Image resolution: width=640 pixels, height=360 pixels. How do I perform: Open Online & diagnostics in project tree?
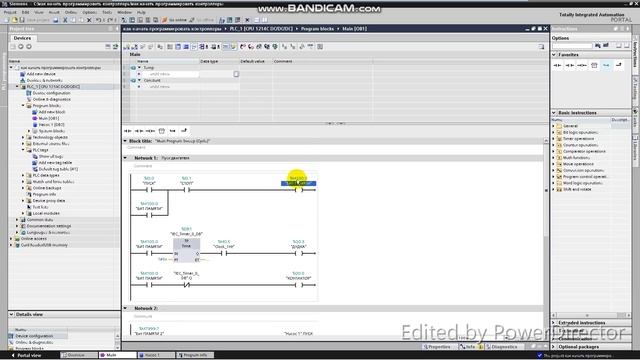[51, 99]
